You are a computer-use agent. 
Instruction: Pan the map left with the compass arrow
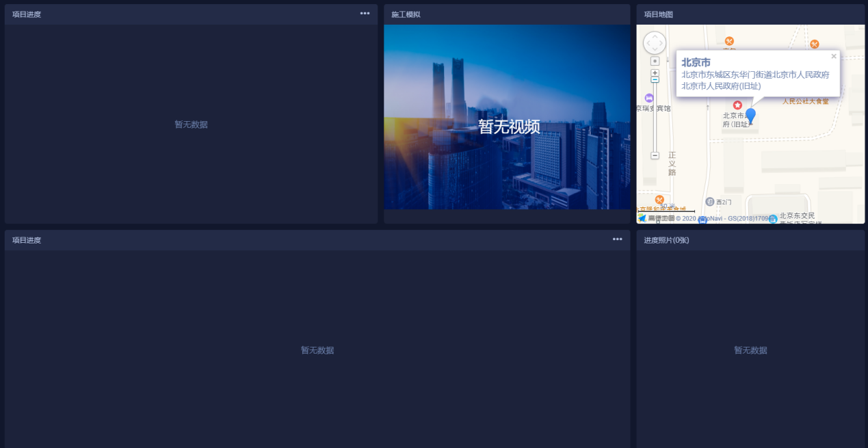tap(647, 43)
